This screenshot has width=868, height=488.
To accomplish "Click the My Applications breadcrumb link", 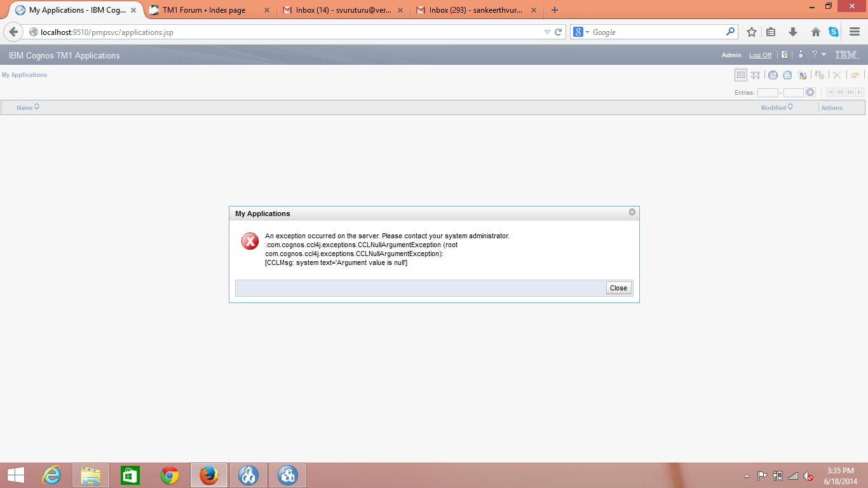I will [x=24, y=75].
